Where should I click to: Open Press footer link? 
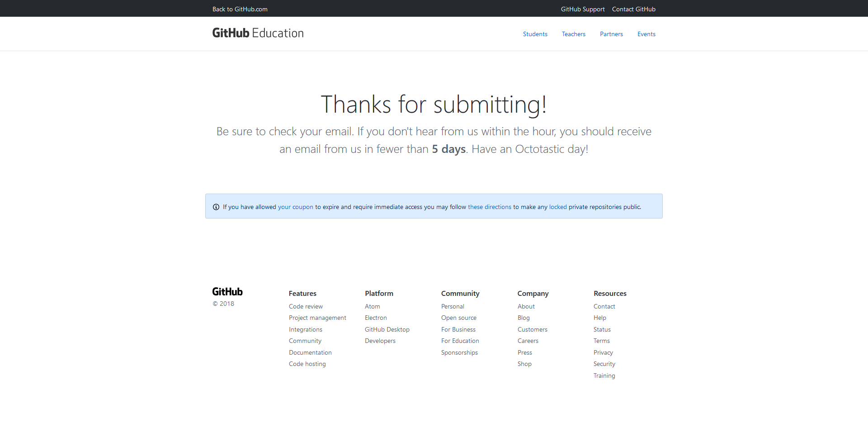click(x=525, y=352)
